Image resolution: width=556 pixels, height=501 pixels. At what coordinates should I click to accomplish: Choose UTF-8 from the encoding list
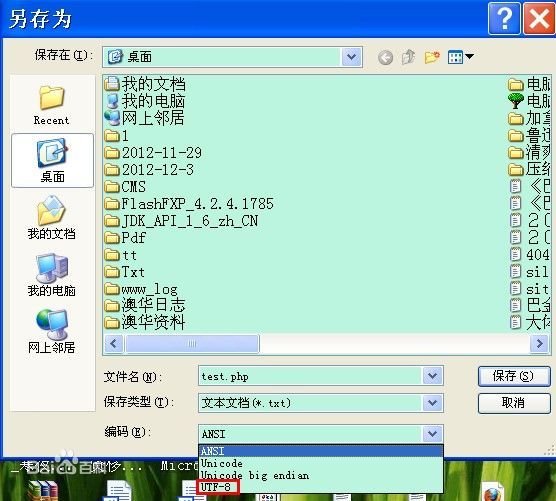(x=216, y=487)
